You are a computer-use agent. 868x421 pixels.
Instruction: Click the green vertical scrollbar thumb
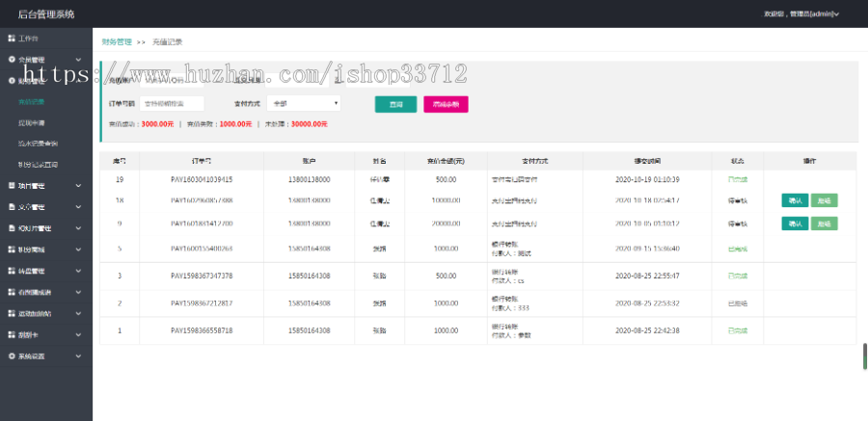point(865,356)
